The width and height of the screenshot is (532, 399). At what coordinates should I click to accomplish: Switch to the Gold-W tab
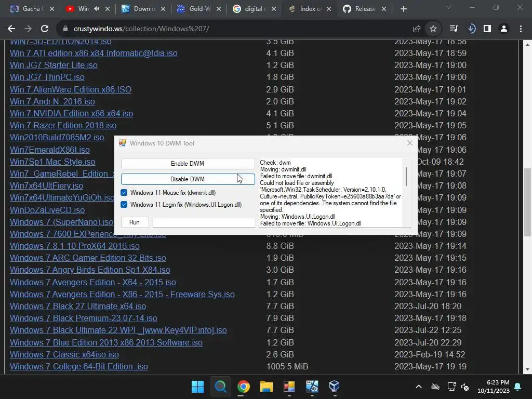(199, 9)
